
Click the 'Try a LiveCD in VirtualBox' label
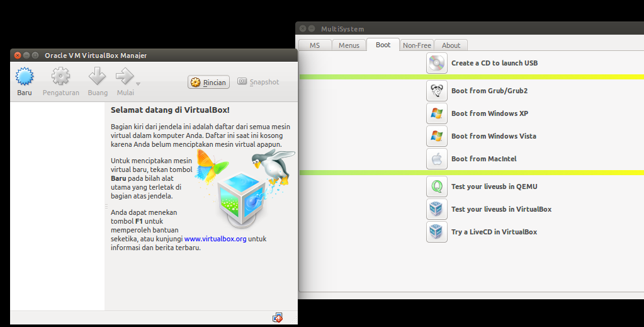tap(494, 232)
